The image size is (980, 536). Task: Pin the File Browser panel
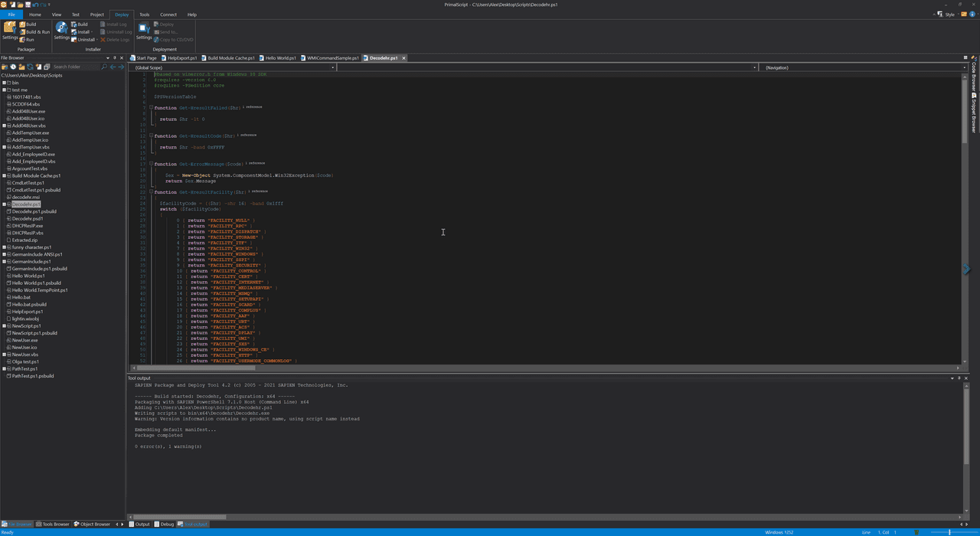tap(115, 57)
